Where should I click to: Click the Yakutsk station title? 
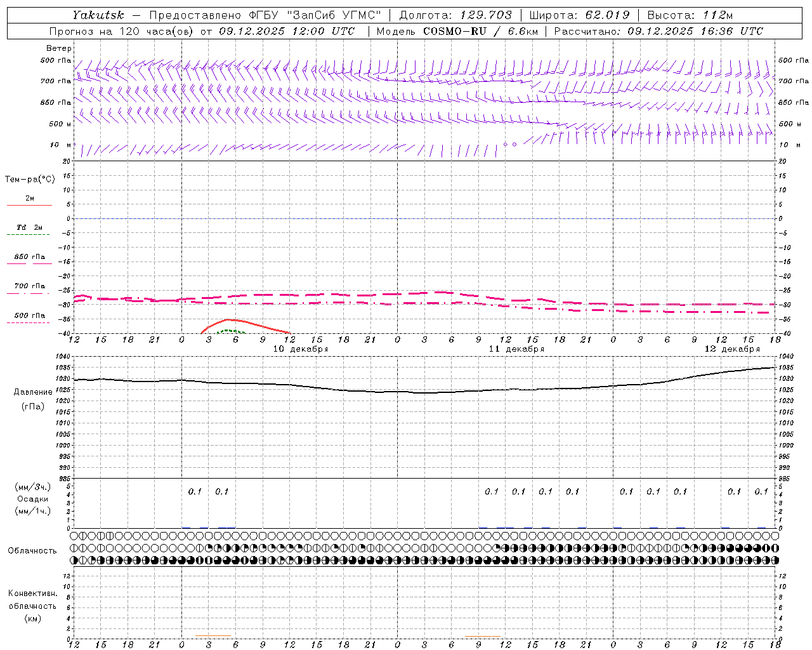[98, 15]
